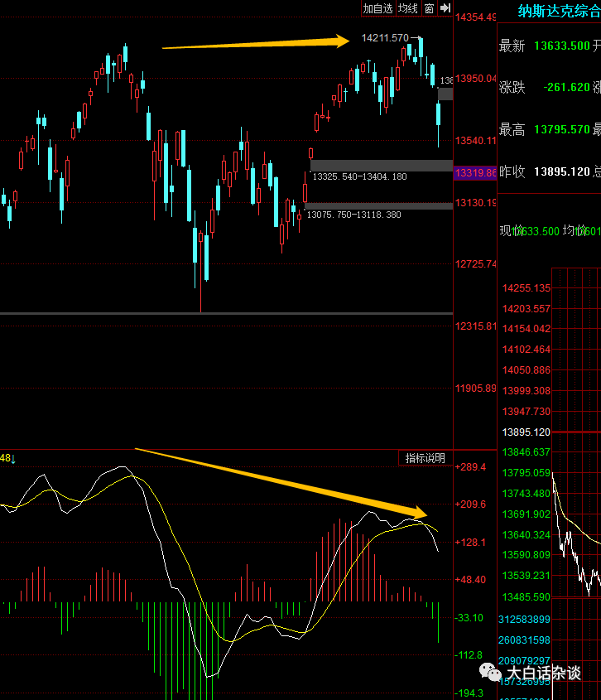Click the 13325.540-13404.180 gap range label
This screenshot has width=601, height=700.
[359, 176]
